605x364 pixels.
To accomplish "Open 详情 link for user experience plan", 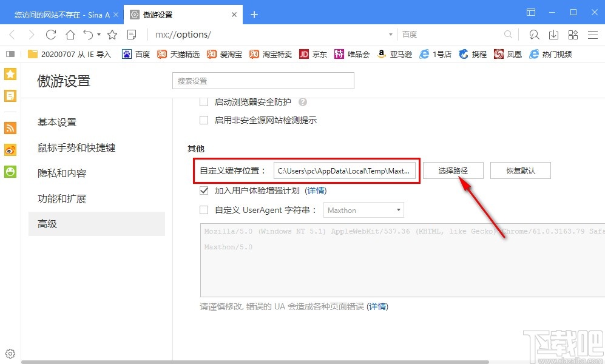I will (x=316, y=190).
